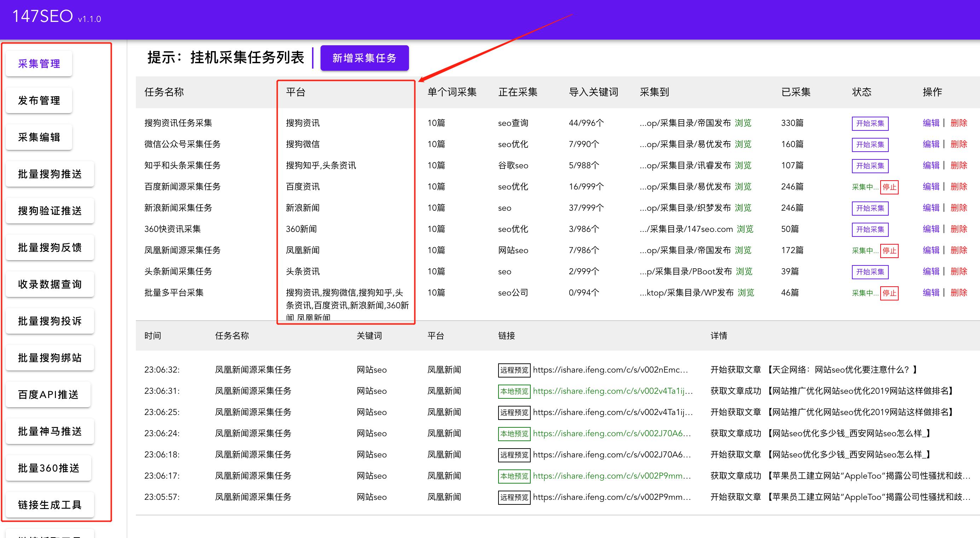Delete the 微信公众号采集任务
The width and height of the screenshot is (980, 538).
959,144
